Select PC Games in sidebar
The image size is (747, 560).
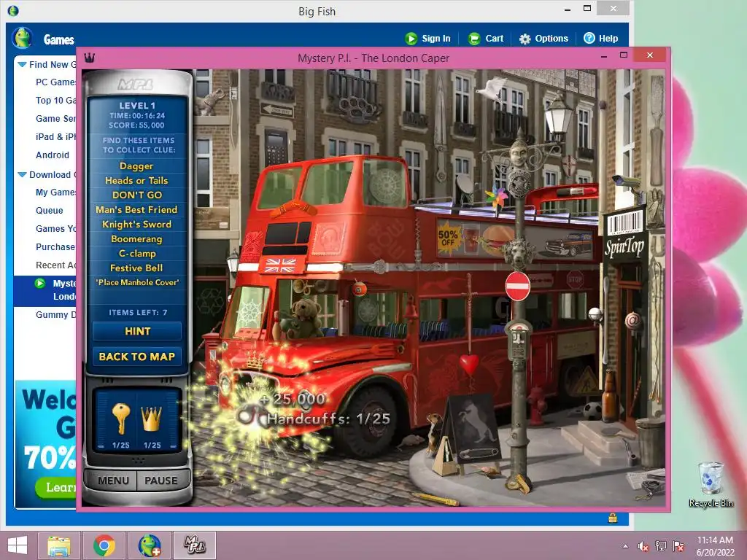coord(55,82)
